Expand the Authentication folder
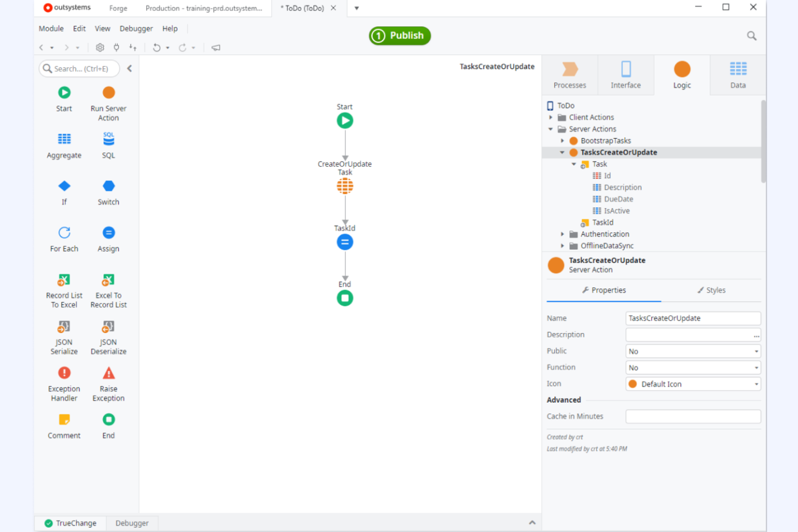Image resolution: width=798 pixels, height=532 pixels. (x=562, y=234)
